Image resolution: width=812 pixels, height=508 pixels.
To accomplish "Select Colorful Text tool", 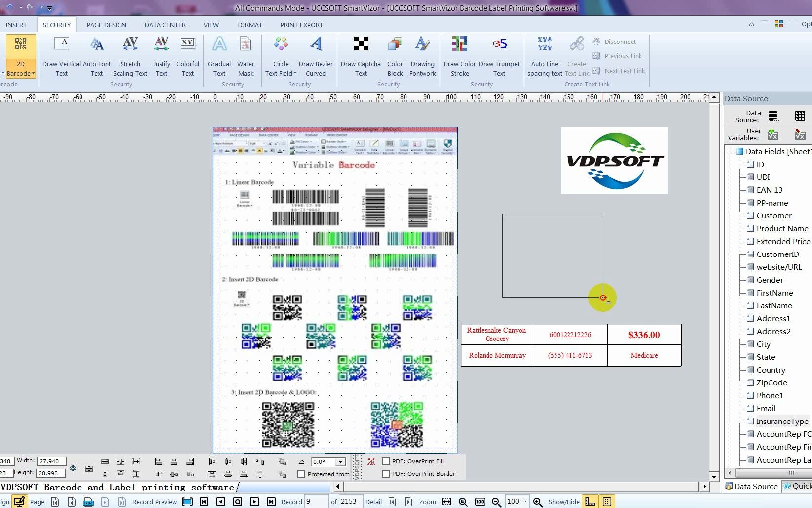I will [x=188, y=57].
